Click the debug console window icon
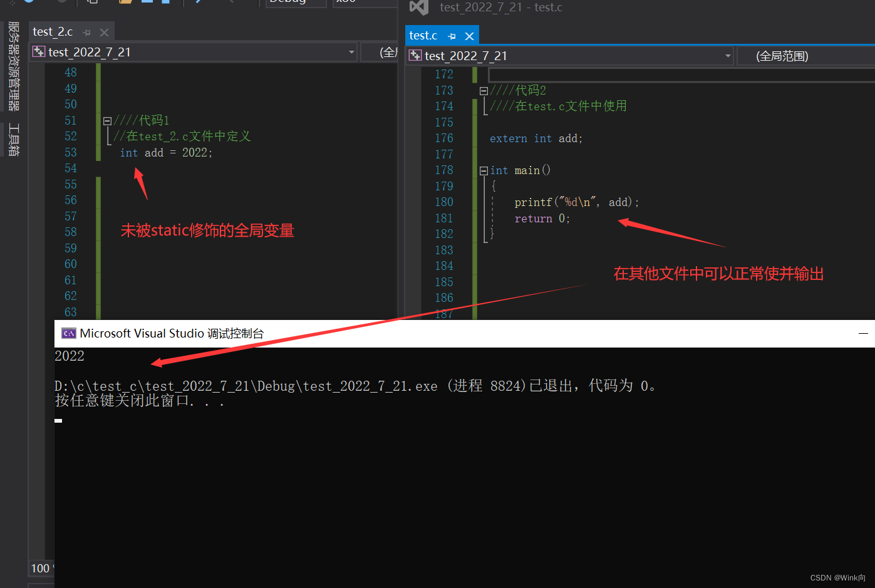 [69, 333]
